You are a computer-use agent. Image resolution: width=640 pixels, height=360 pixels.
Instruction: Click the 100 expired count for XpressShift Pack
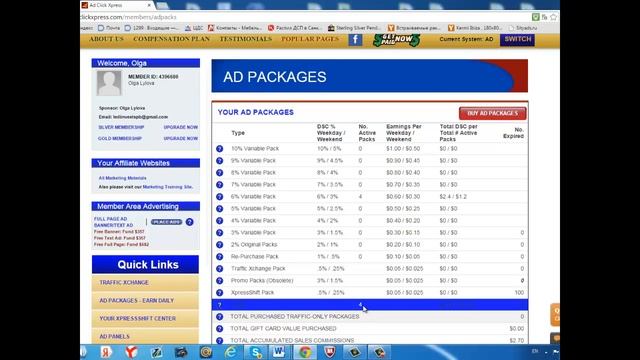tap(519, 293)
